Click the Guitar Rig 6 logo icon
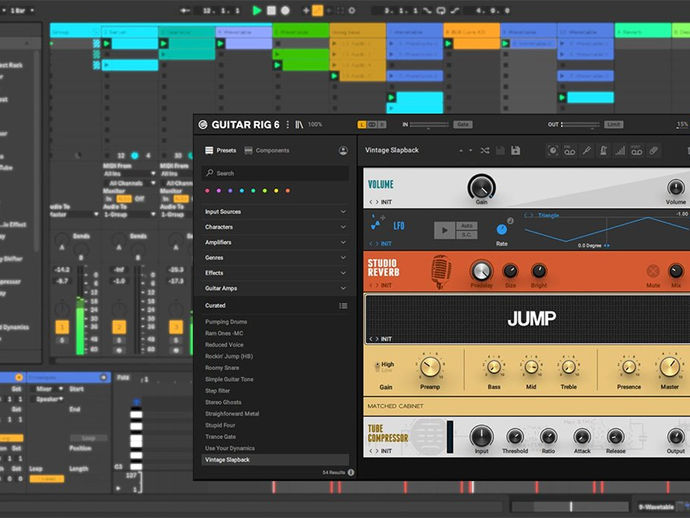Image resolution: width=690 pixels, height=518 pixels. pos(203,125)
